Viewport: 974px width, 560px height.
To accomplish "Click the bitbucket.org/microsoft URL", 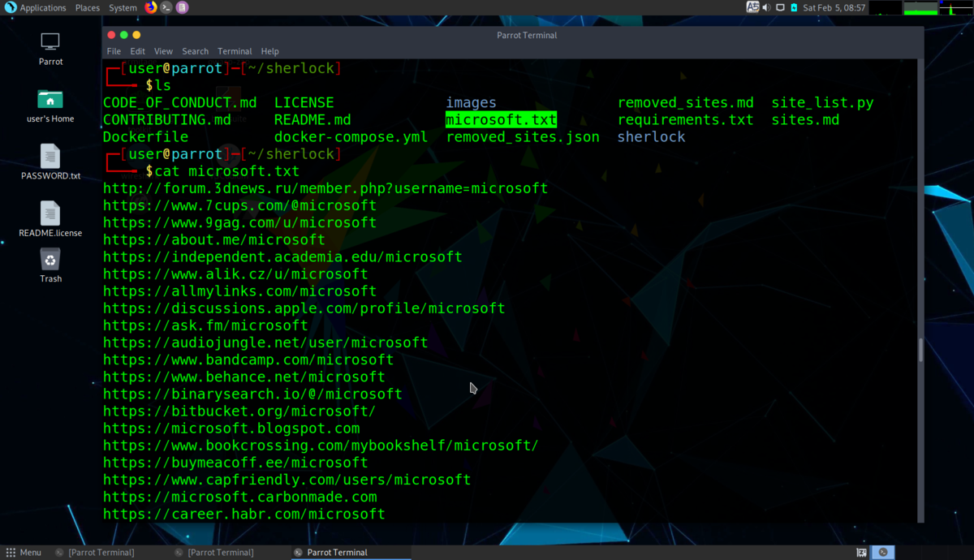I will [x=239, y=411].
